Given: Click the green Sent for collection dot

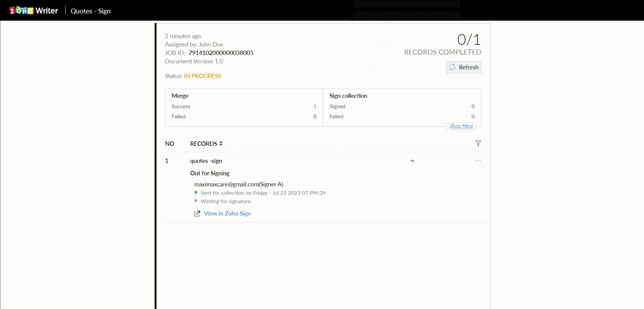Looking at the screenshot, I should pos(196,192).
